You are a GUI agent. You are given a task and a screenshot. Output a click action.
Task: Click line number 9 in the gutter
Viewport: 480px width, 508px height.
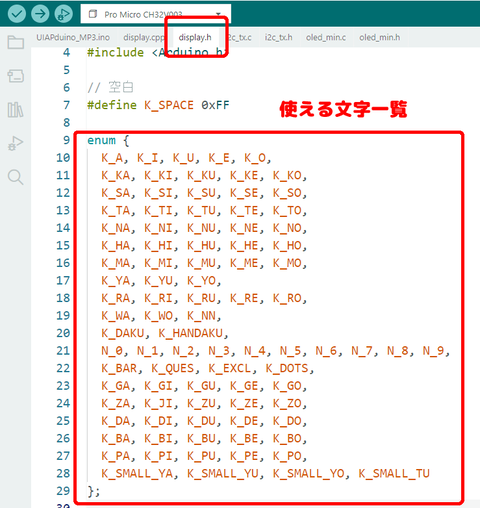click(67, 140)
